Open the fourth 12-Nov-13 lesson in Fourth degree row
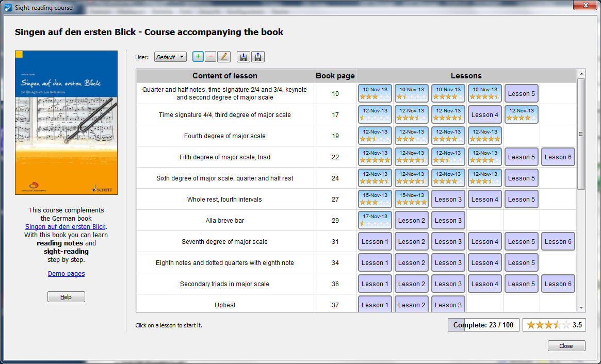This screenshot has width=601, height=364. (x=485, y=136)
